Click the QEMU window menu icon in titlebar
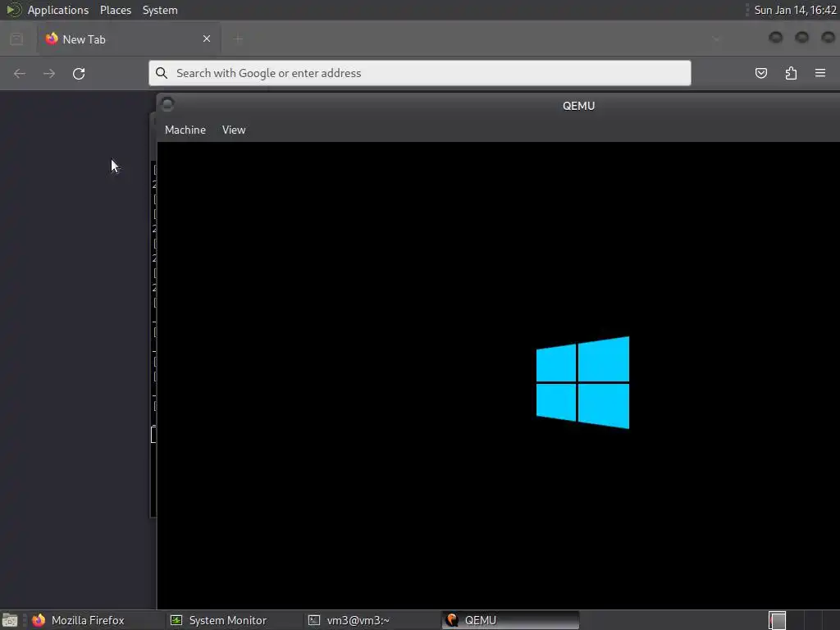 click(167, 104)
